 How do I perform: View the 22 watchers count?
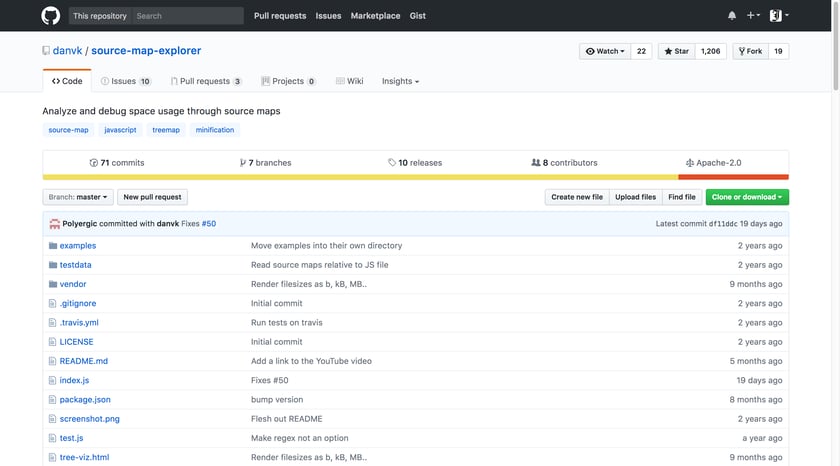[641, 51]
